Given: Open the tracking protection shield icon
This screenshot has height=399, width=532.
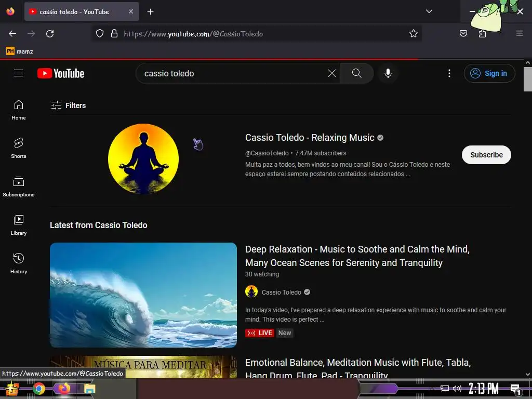Looking at the screenshot, I should click(x=99, y=34).
